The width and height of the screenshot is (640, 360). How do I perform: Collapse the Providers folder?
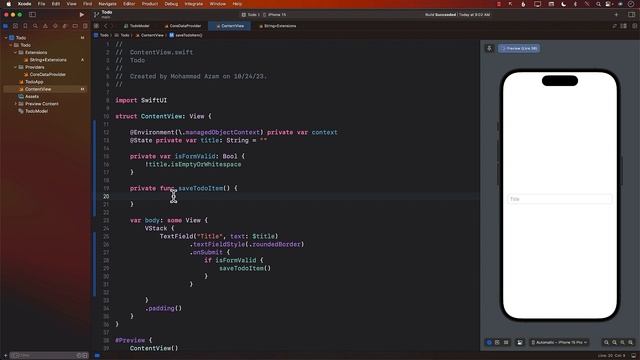[x=16, y=67]
